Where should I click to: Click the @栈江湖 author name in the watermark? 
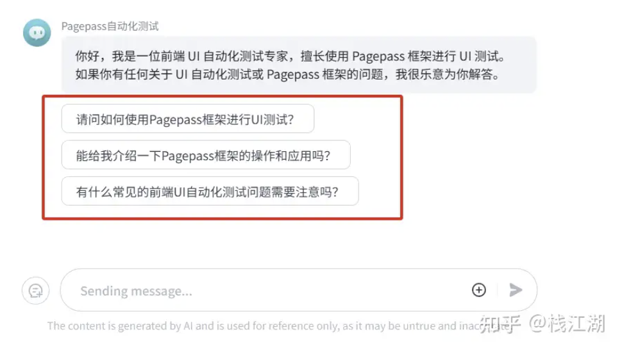coord(567,324)
